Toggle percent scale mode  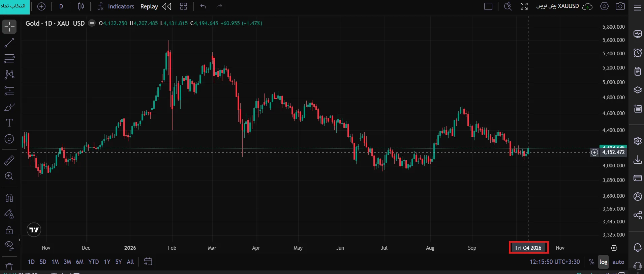[x=591, y=262]
